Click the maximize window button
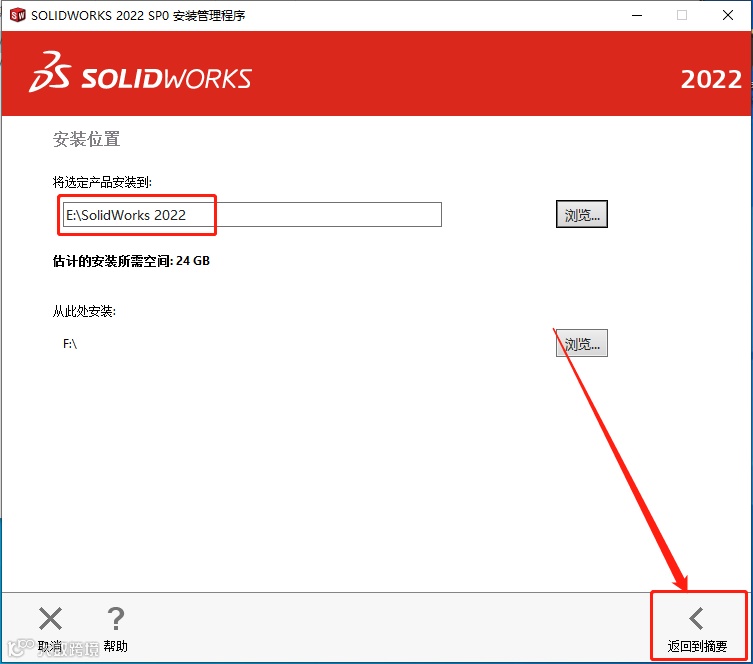The width and height of the screenshot is (753, 664). coord(682,15)
